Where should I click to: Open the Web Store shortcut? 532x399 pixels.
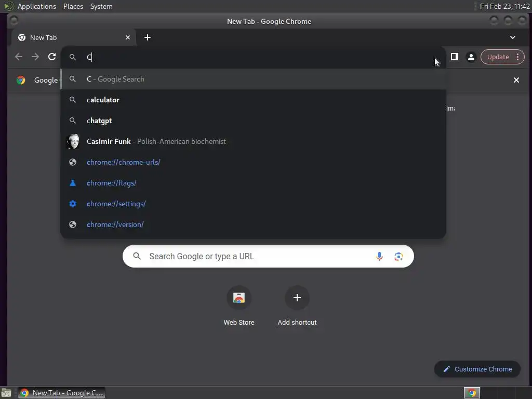pos(239,306)
